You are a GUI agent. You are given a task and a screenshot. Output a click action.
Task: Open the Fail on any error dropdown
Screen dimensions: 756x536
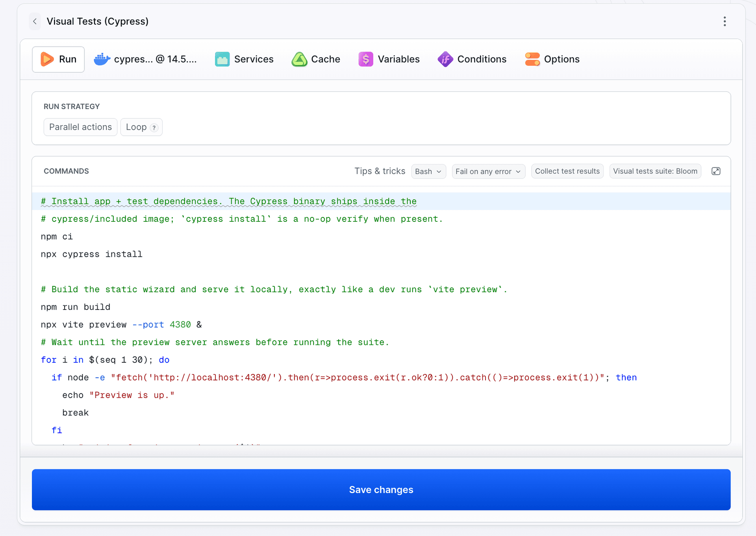[488, 171]
